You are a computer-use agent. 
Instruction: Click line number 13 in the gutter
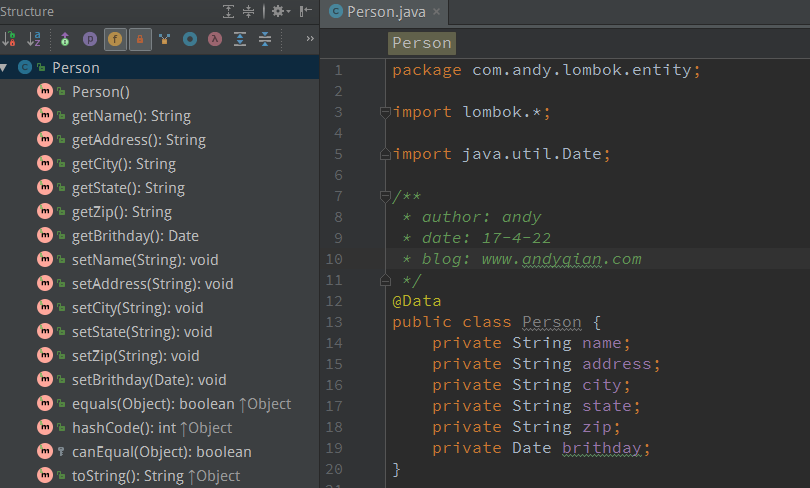pyautogui.click(x=334, y=322)
